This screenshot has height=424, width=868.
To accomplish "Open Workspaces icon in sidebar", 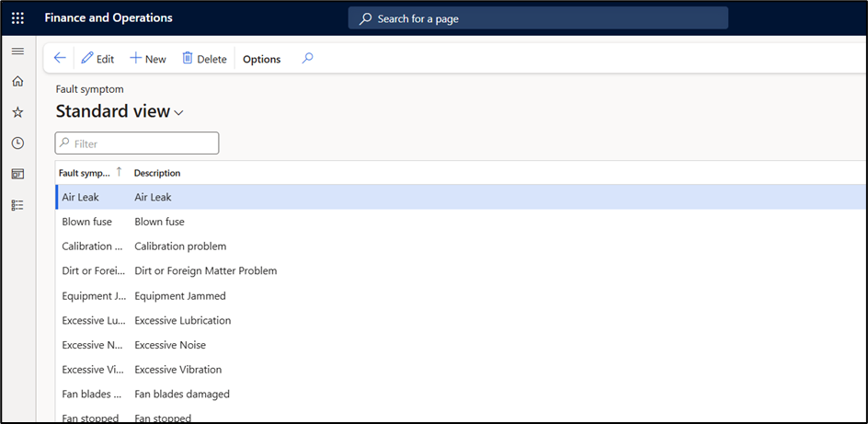I will point(17,174).
